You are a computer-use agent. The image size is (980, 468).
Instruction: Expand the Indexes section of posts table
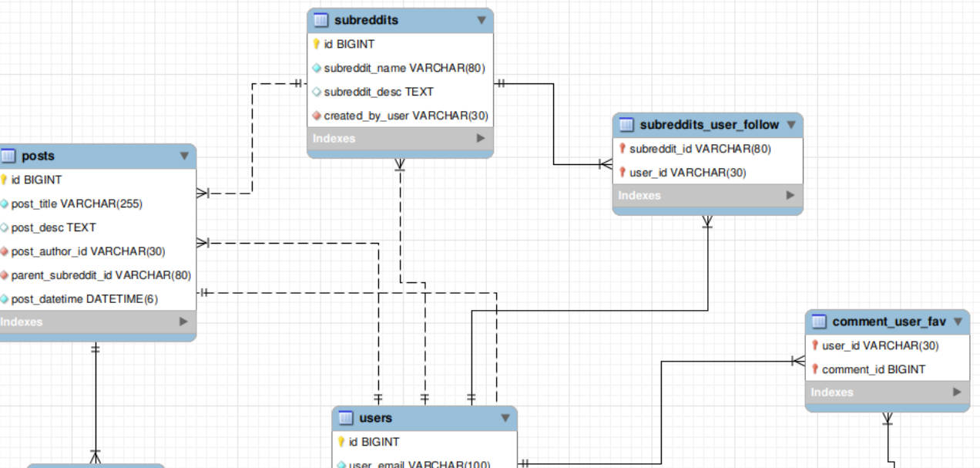tap(183, 322)
